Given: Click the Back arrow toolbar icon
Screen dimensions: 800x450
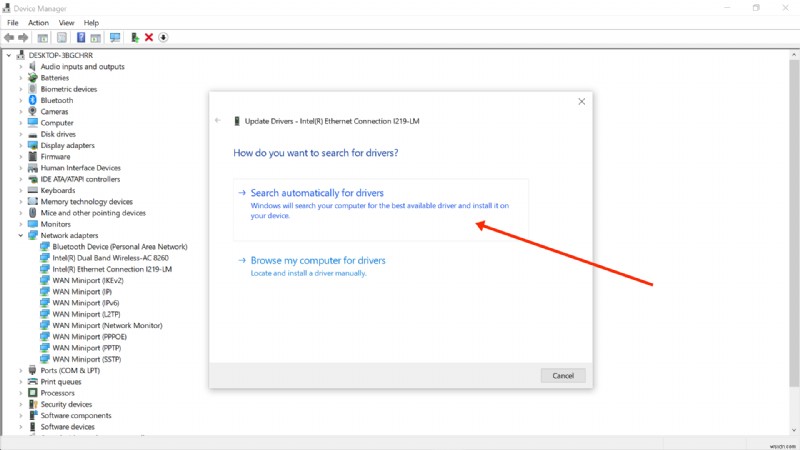Looking at the screenshot, I should point(9,37).
